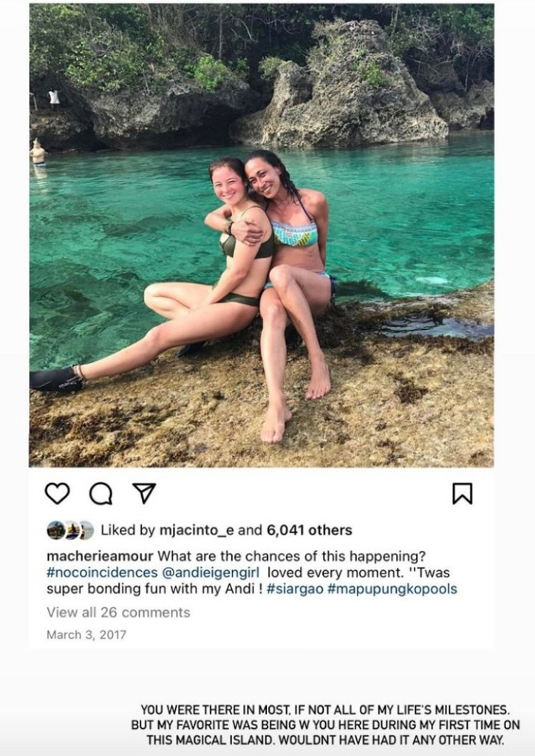Expand View all 26 comments
This screenshot has width=535, height=756.
click(118, 612)
